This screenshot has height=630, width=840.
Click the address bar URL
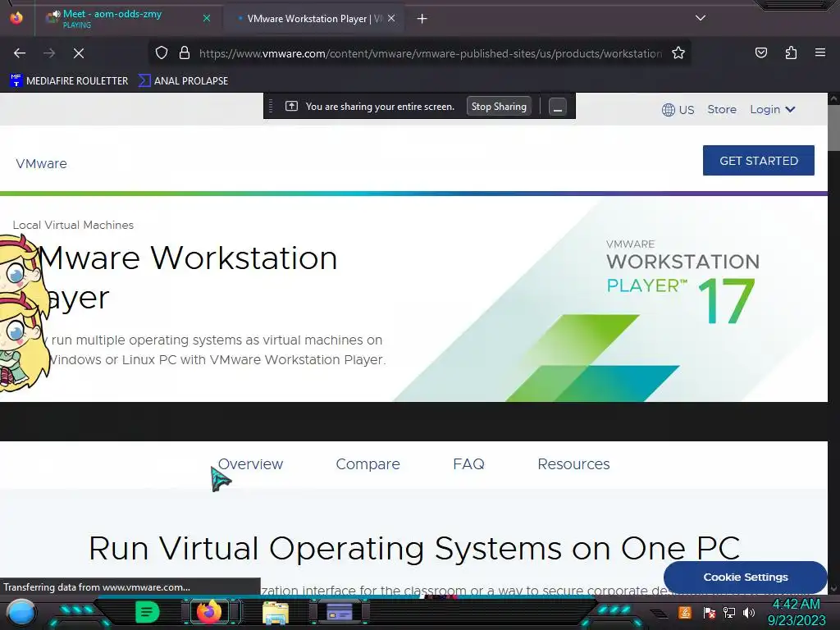tap(430, 53)
